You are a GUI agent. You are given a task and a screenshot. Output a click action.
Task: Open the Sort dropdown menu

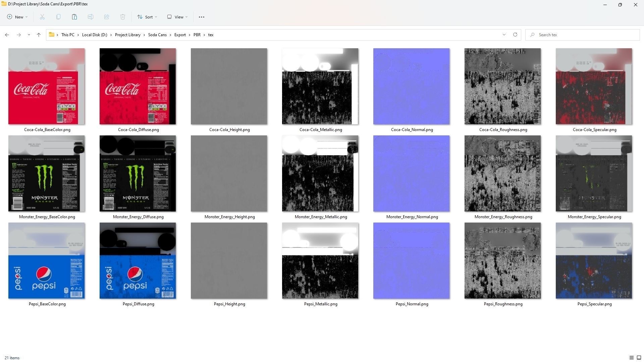point(147,17)
